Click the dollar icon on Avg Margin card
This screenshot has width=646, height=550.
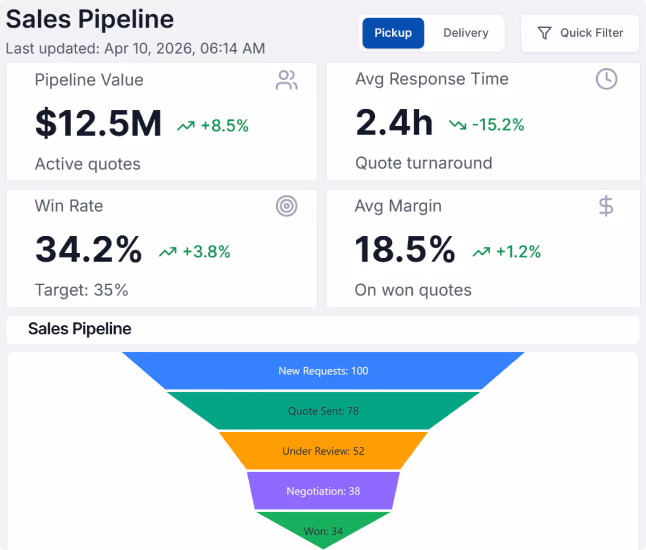[606, 206]
